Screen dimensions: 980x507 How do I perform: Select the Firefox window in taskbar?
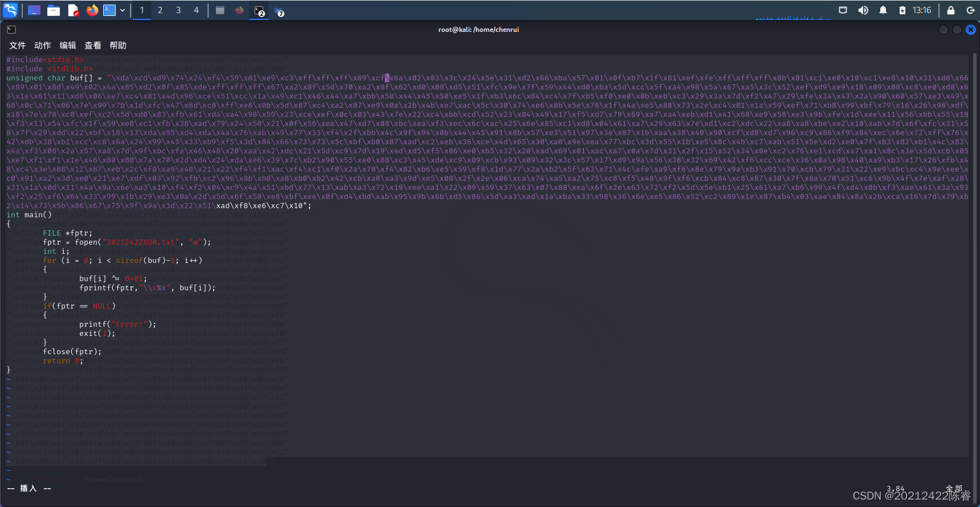(239, 10)
